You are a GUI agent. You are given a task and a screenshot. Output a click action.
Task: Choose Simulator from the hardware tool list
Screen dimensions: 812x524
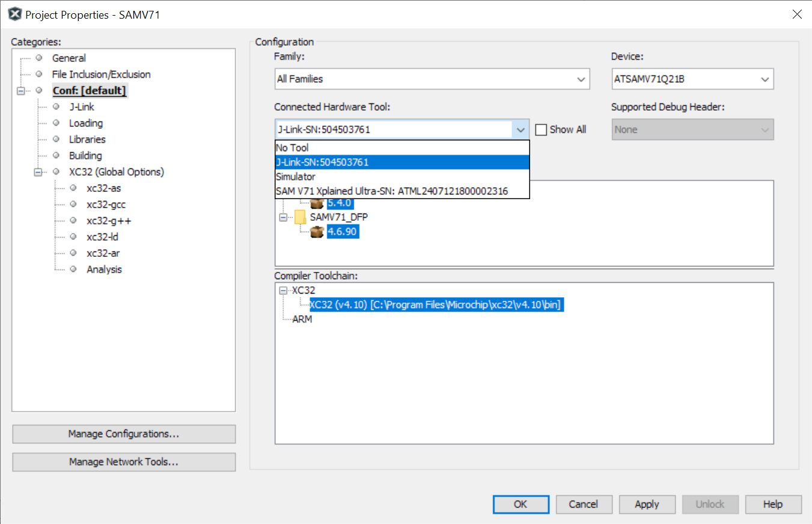(296, 177)
